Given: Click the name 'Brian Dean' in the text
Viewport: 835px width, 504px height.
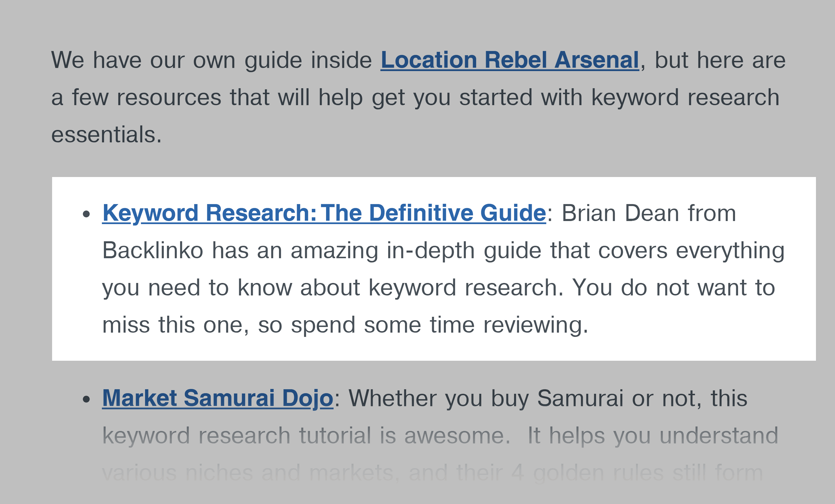Looking at the screenshot, I should pos(621,213).
